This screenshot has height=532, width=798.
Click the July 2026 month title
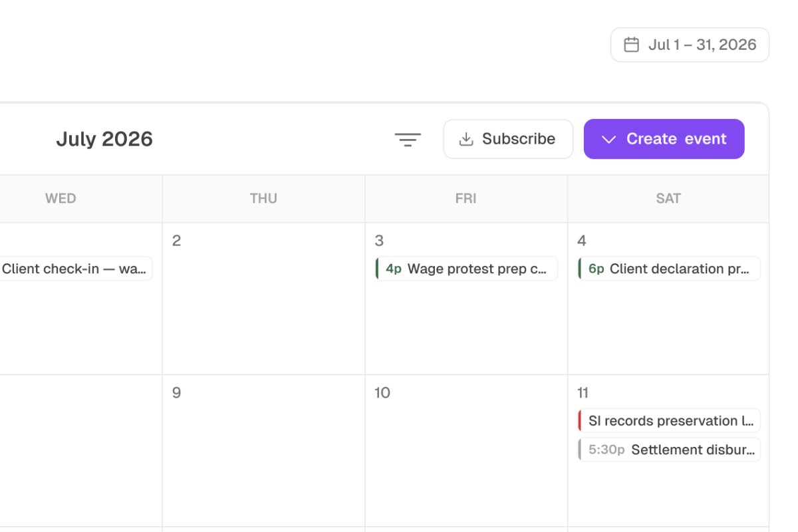click(x=104, y=139)
